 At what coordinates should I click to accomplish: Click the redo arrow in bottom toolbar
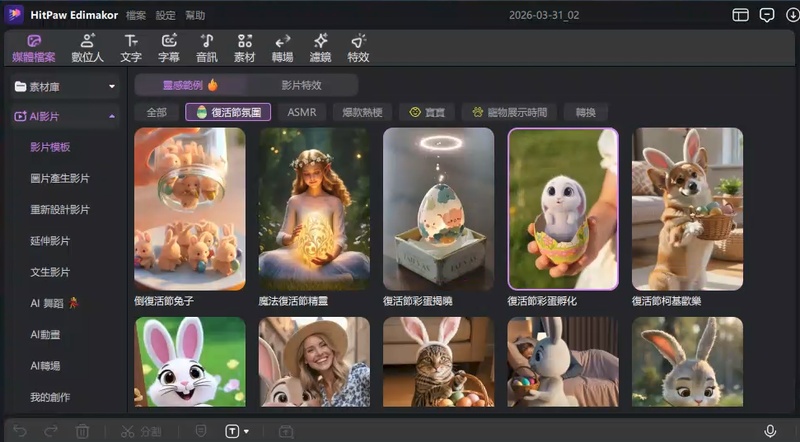click(x=51, y=431)
